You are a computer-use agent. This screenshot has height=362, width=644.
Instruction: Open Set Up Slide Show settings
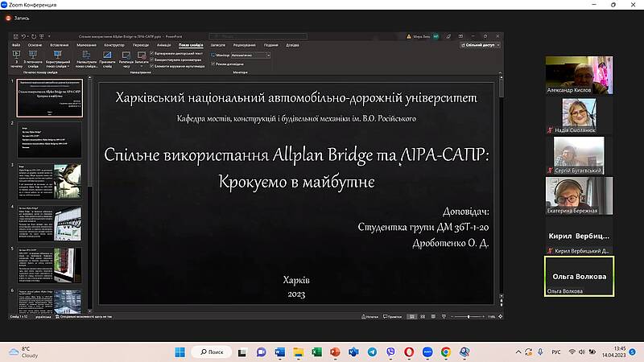coord(86,59)
